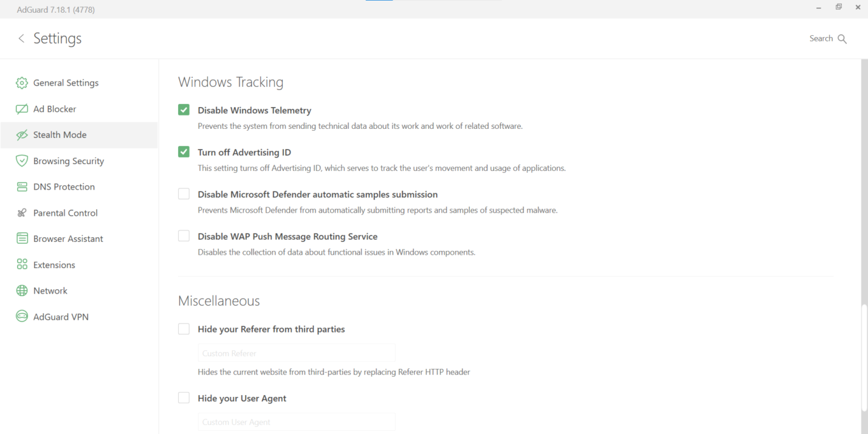Click the Browser Assistant document icon
868x434 pixels.
[21, 238]
